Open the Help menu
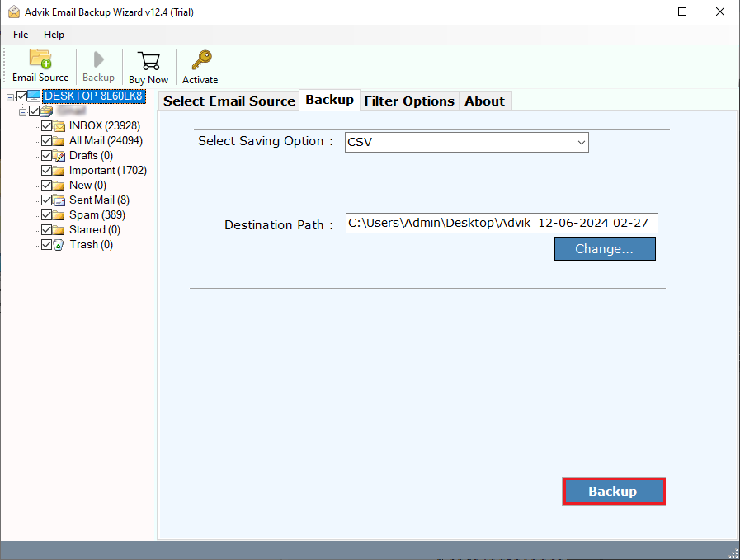The height and width of the screenshot is (560, 740). (54, 35)
